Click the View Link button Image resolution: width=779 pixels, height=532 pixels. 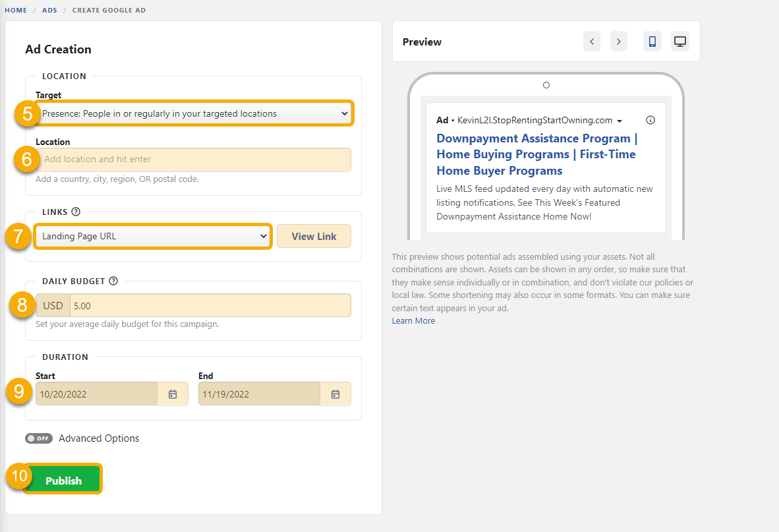[314, 236]
